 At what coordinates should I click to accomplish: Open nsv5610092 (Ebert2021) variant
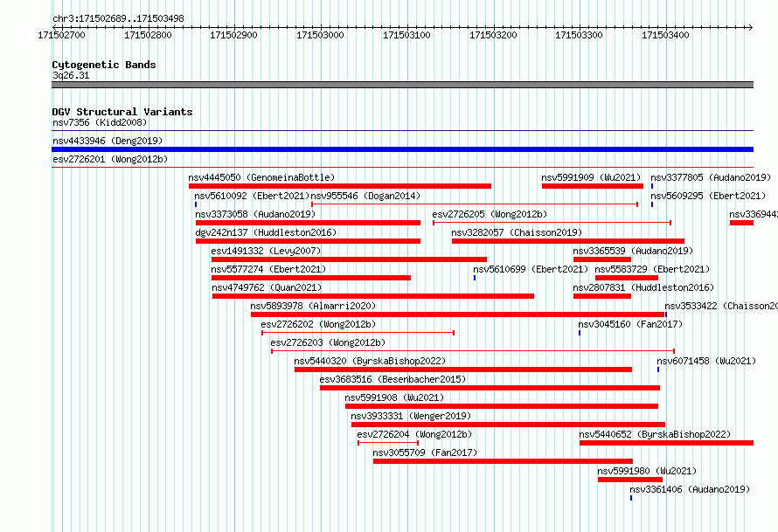pos(252,196)
